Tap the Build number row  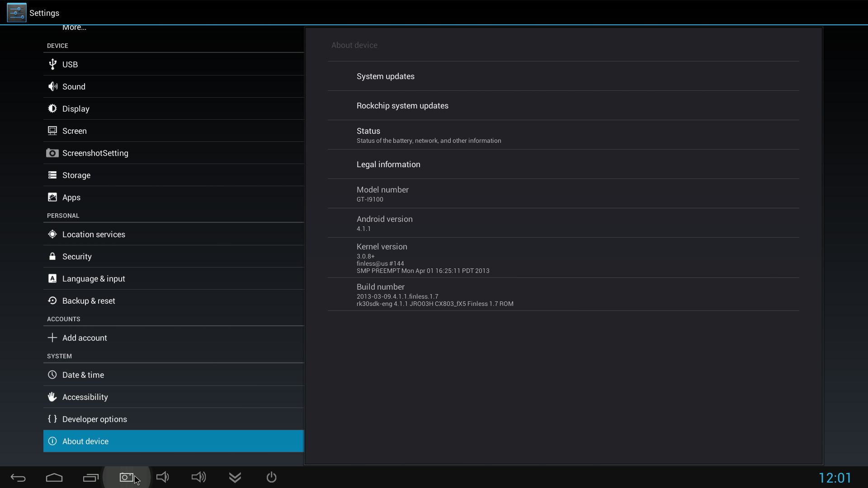click(563, 294)
